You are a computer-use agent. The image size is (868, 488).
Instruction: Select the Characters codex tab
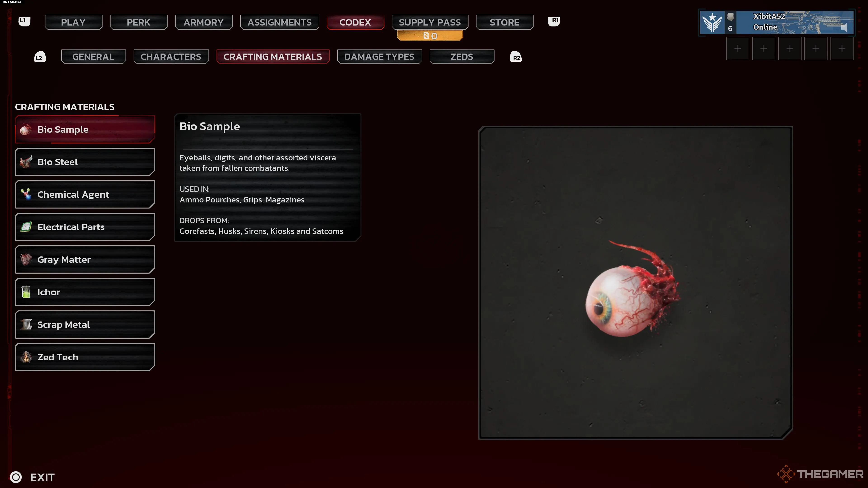click(x=171, y=56)
